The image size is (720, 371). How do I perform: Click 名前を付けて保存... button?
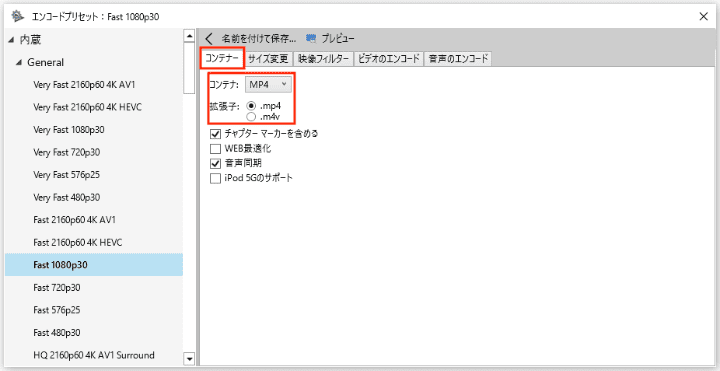pyautogui.click(x=259, y=39)
